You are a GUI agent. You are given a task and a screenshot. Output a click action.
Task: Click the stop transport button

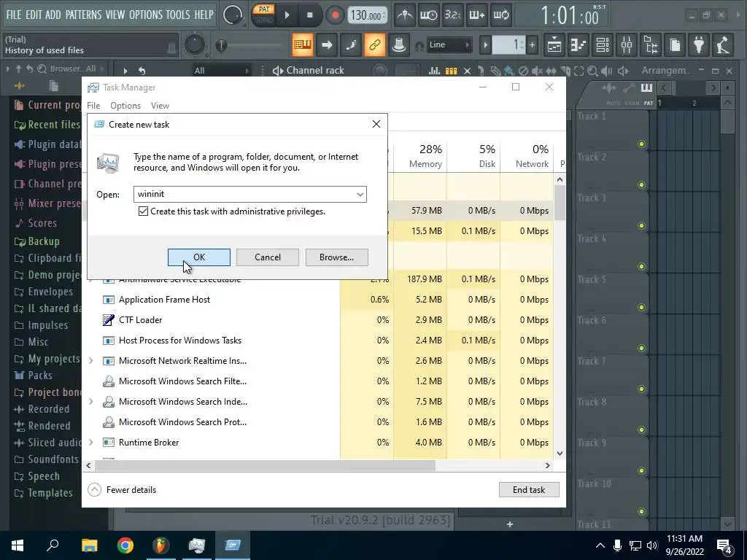(309, 15)
